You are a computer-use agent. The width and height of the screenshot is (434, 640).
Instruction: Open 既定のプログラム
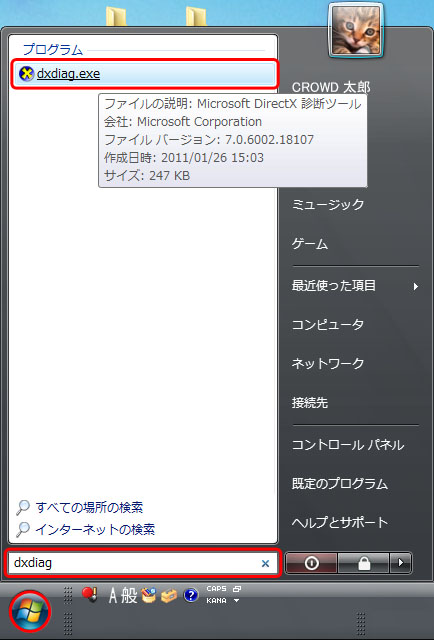coord(340,484)
